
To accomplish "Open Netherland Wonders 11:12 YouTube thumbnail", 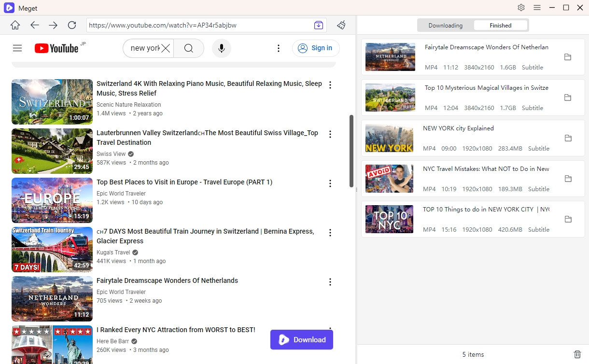I will 52,299.
